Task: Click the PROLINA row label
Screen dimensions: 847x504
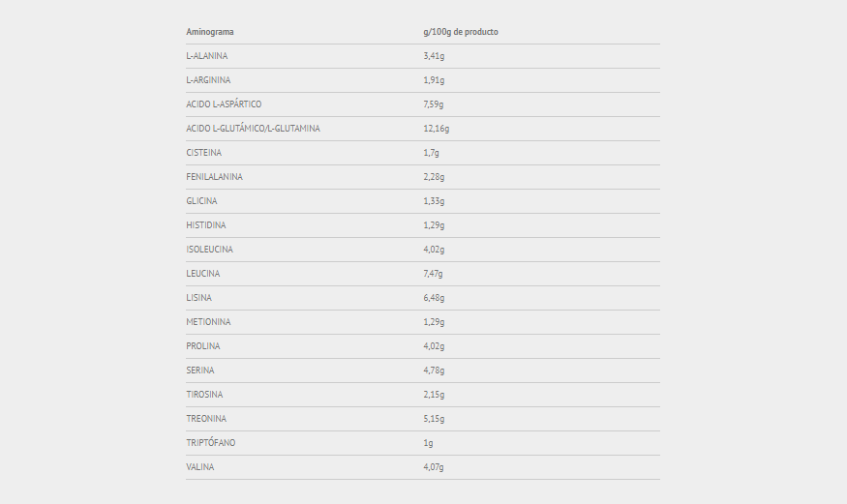Action: coord(203,346)
